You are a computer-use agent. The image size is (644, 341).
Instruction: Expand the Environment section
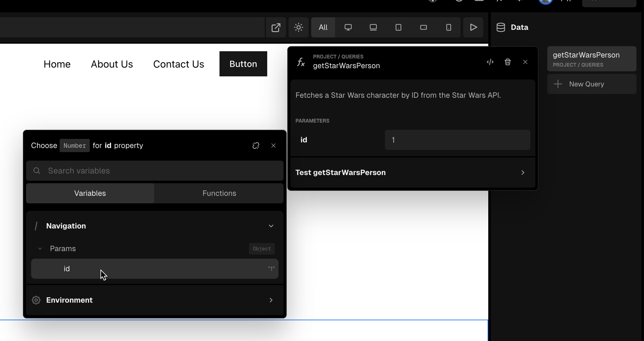pyautogui.click(x=154, y=300)
